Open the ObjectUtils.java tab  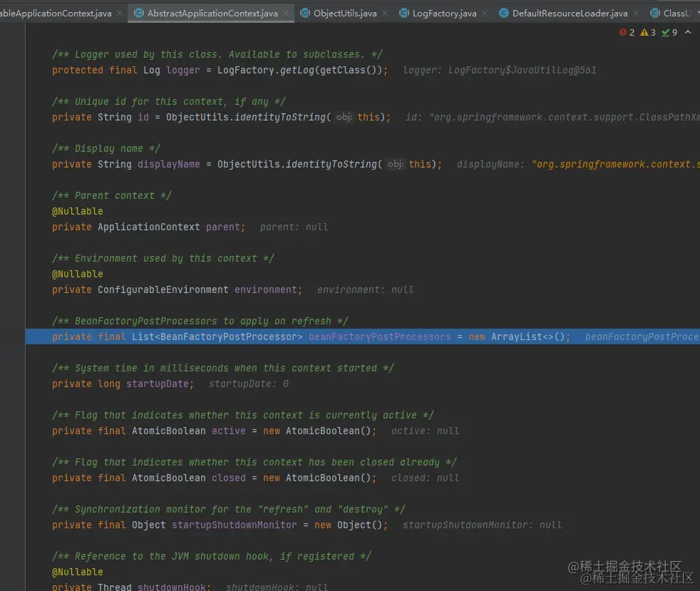(x=344, y=14)
